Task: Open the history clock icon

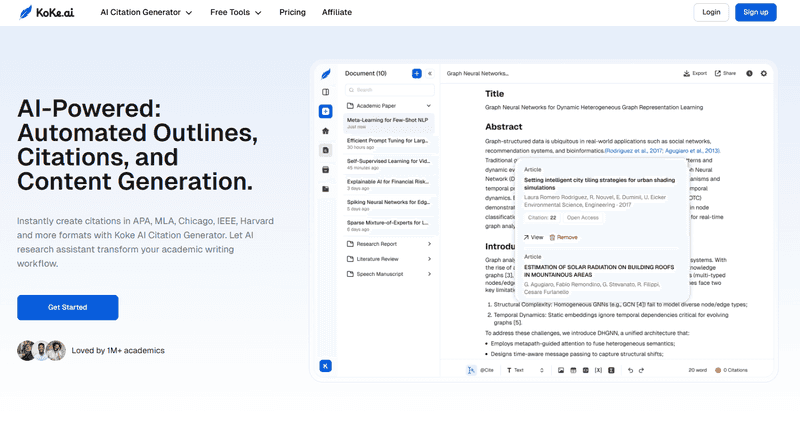Action: click(749, 74)
